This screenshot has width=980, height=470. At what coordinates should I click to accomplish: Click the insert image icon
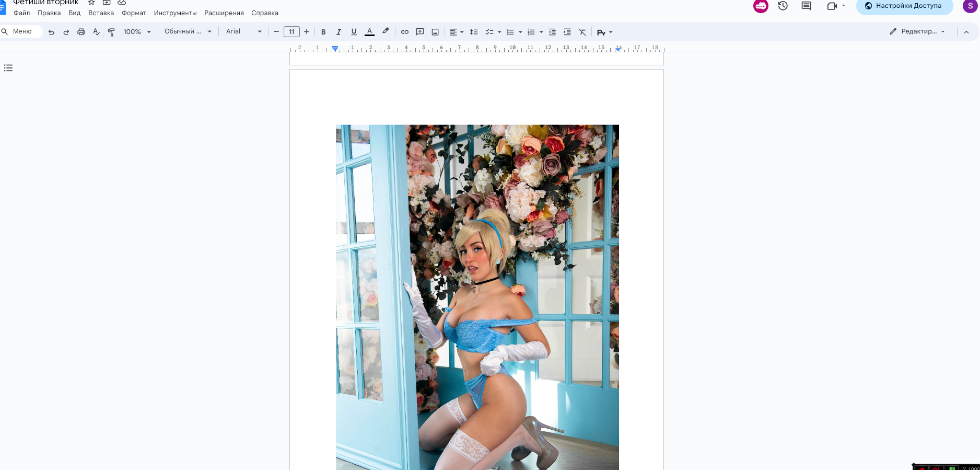(435, 32)
